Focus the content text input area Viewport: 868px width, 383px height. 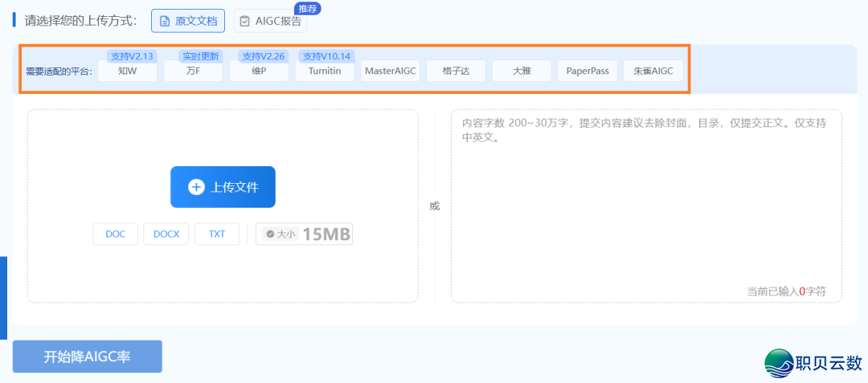(x=646, y=206)
